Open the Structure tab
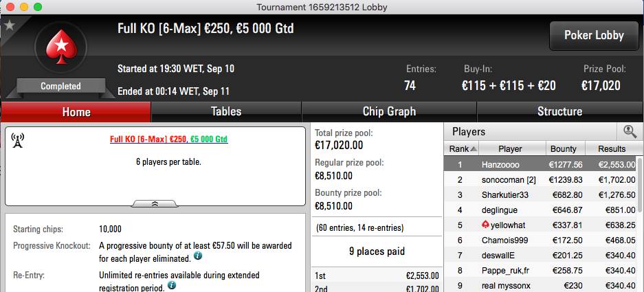 tap(559, 112)
